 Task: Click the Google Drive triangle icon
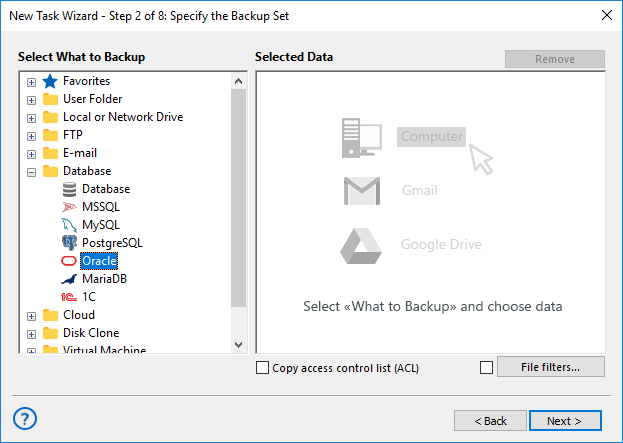coord(361,246)
